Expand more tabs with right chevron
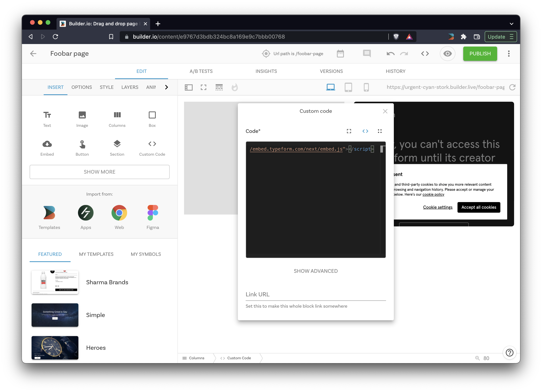Screen dimensions: 542x392 pos(166,87)
